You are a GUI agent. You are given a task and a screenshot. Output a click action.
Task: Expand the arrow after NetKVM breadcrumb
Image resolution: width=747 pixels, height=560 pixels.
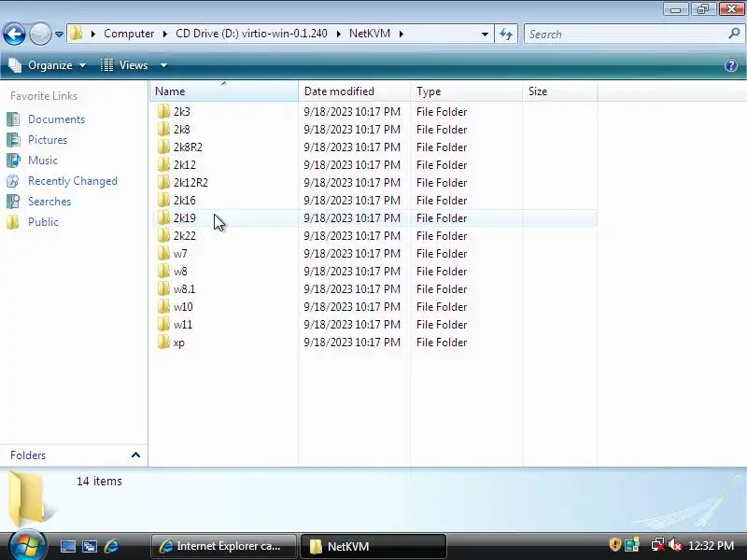point(402,34)
